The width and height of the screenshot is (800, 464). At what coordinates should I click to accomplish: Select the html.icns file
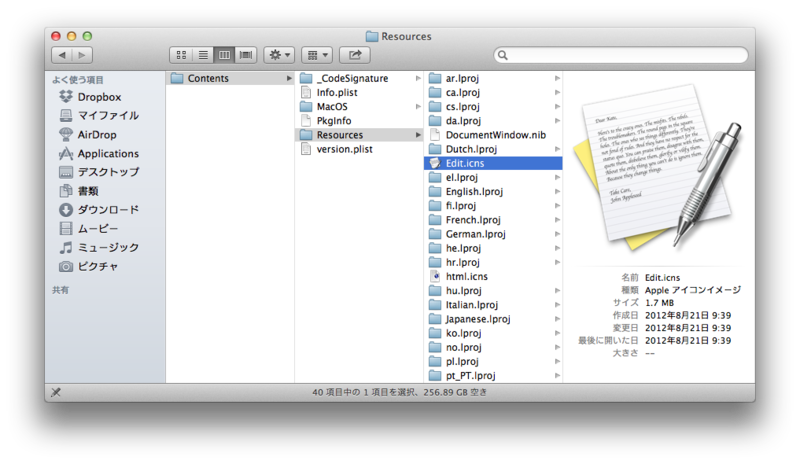493,276
